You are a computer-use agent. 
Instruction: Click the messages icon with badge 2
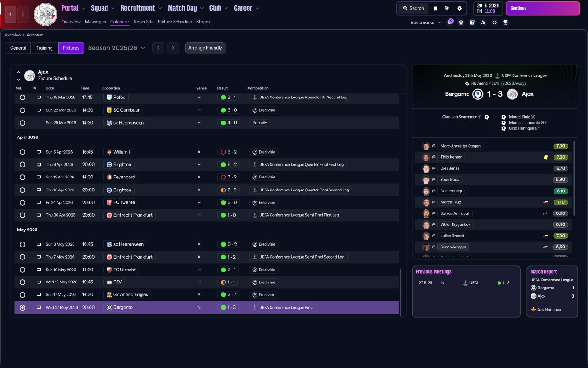click(450, 22)
